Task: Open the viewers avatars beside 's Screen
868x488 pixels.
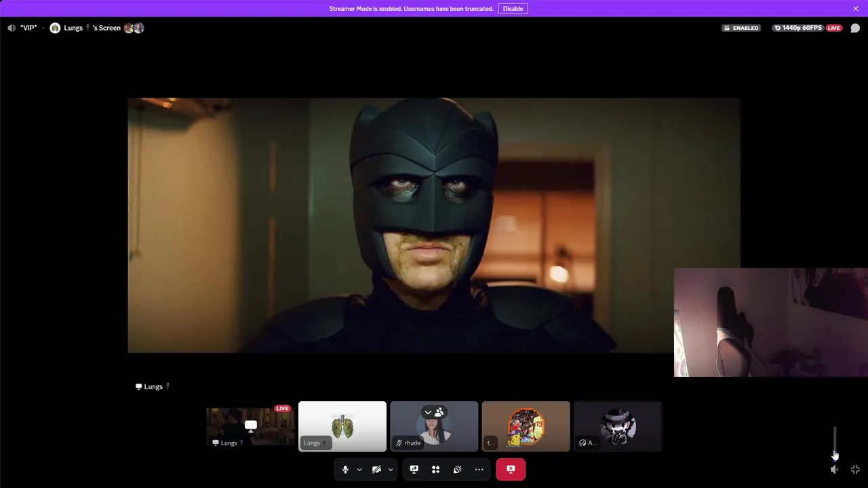Action: (134, 28)
